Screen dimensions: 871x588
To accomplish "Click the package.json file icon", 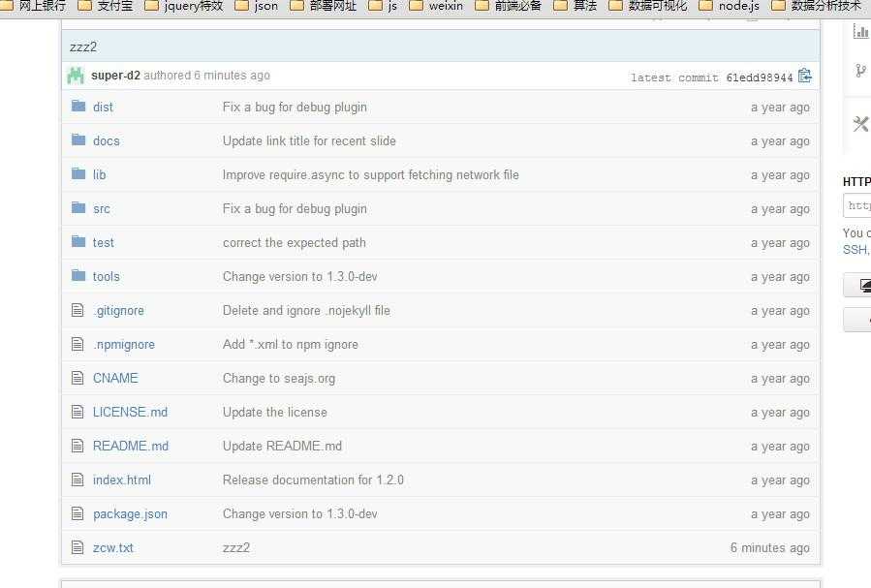I will pyautogui.click(x=78, y=513).
